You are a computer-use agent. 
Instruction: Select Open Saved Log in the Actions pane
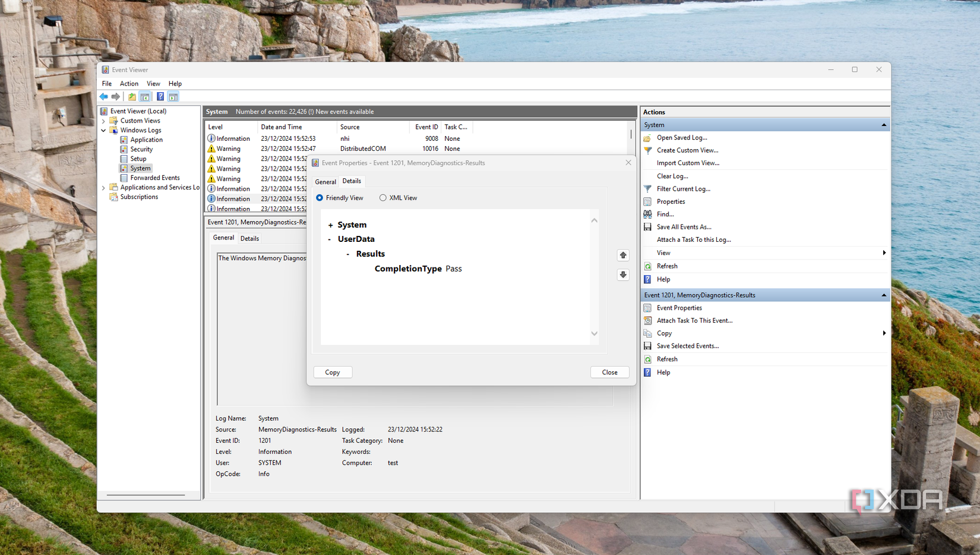[681, 137]
